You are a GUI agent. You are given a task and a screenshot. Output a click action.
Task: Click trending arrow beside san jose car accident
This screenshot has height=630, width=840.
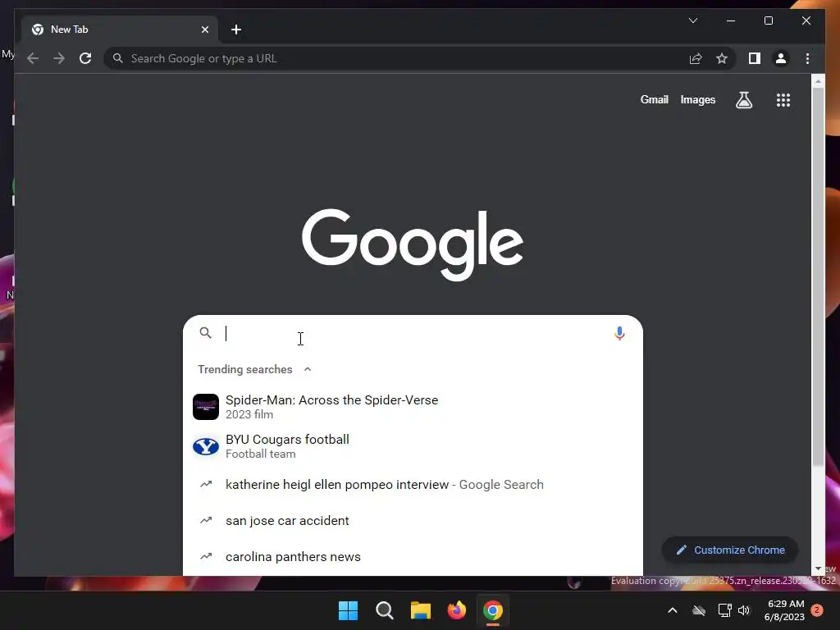[206, 520]
